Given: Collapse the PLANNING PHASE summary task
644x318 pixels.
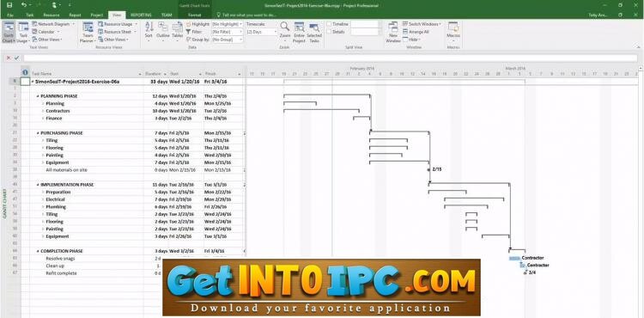Looking at the screenshot, I should (x=38, y=96).
